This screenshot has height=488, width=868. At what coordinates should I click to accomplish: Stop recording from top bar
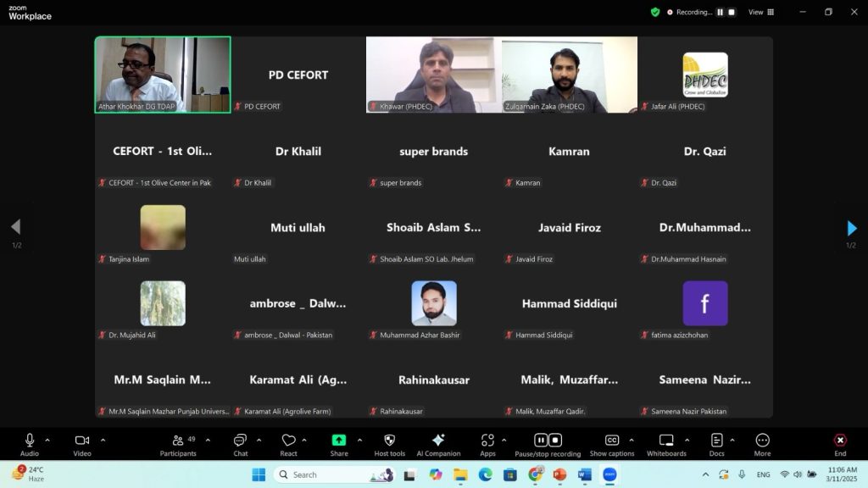pyautogui.click(x=732, y=12)
